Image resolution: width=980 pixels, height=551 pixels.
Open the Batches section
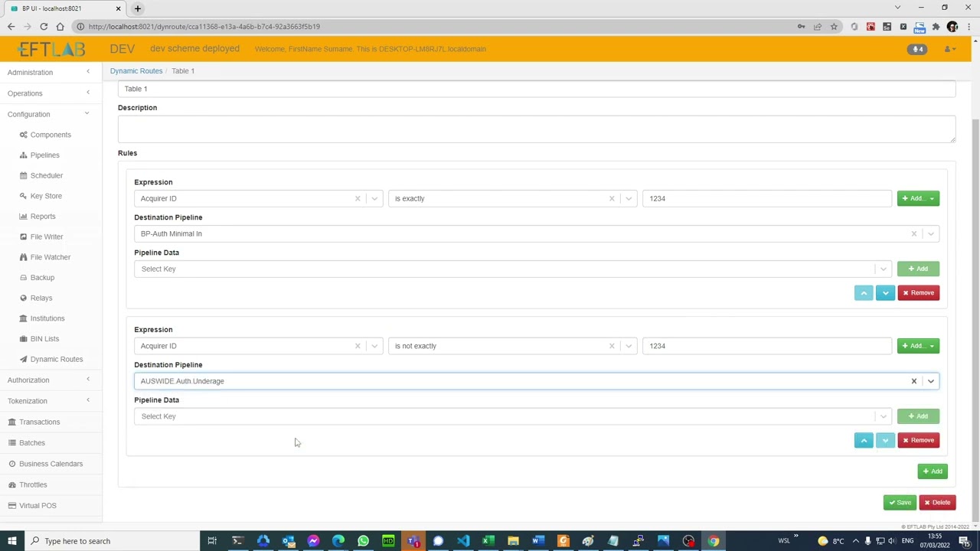(32, 443)
